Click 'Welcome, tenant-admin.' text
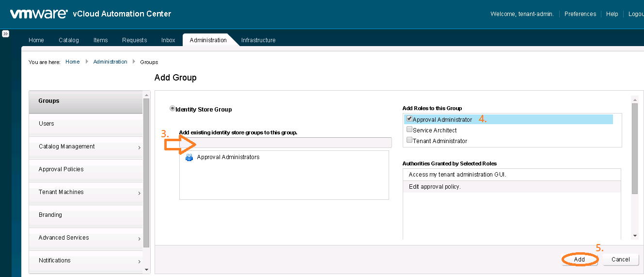 pos(522,14)
